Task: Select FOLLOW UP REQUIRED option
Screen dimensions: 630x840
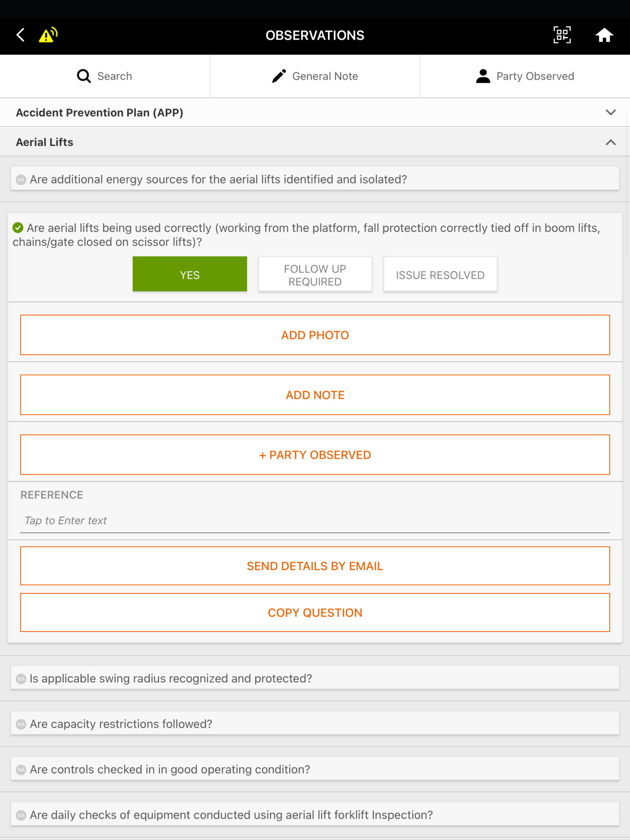Action: click(315, 274)
